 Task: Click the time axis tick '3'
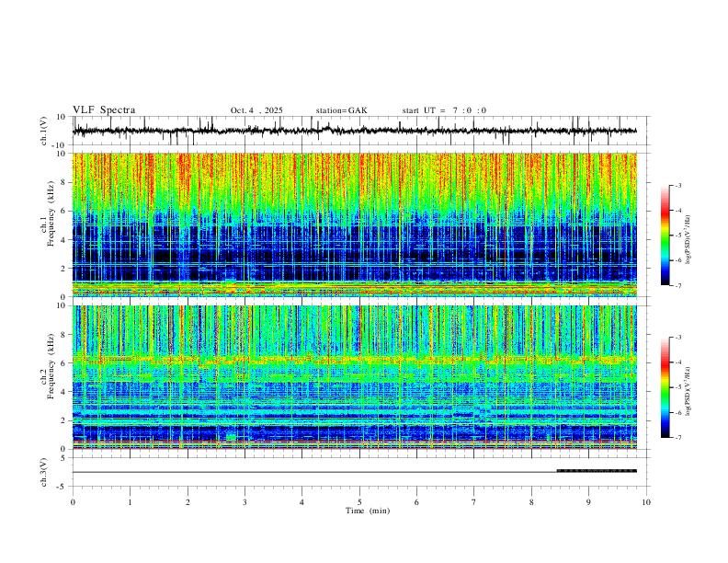pyautogui.click(x=245, y=502)
